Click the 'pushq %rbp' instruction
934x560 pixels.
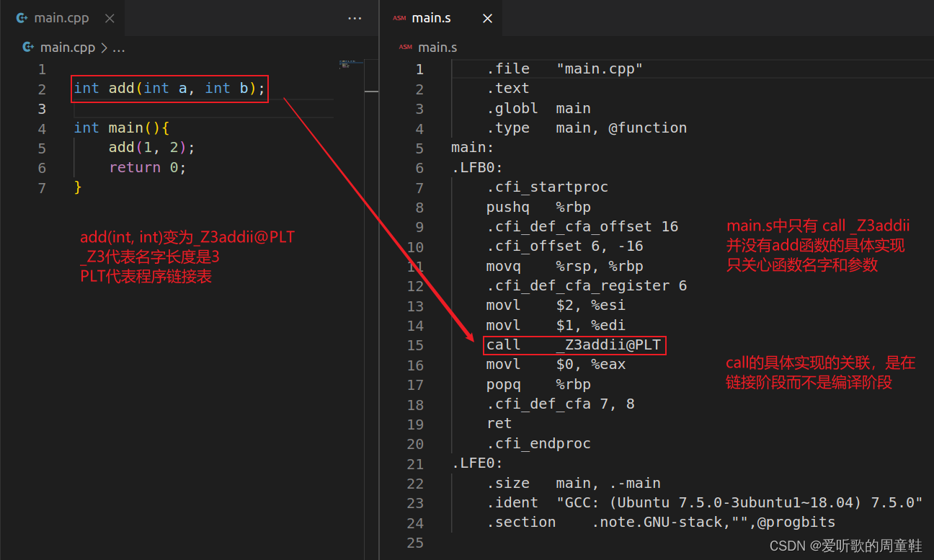[538, 207]
